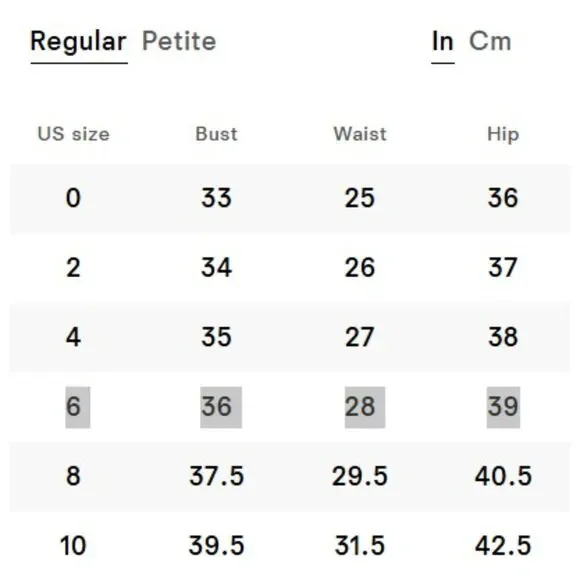
Task: Click the Hip column header
Action: [503, 135]
